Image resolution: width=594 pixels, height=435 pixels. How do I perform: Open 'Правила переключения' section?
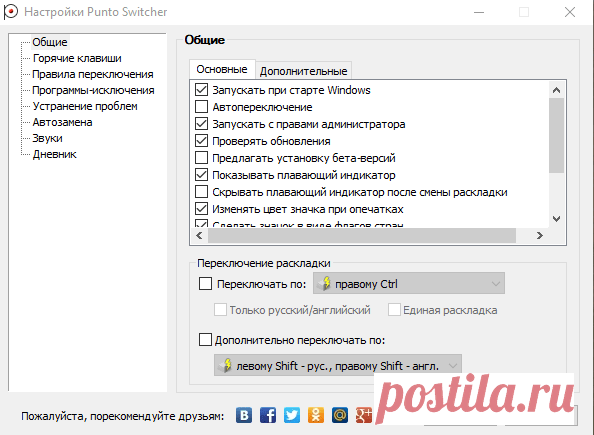93,74
